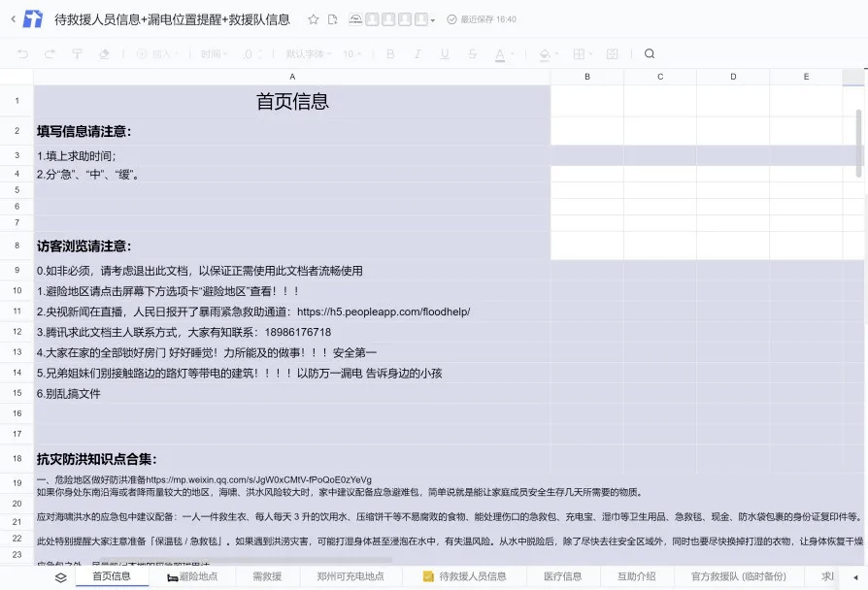The width and height of the screenshot is (868, 590).
Task: Open the 时间 number format dropdown
Action: 215,53
